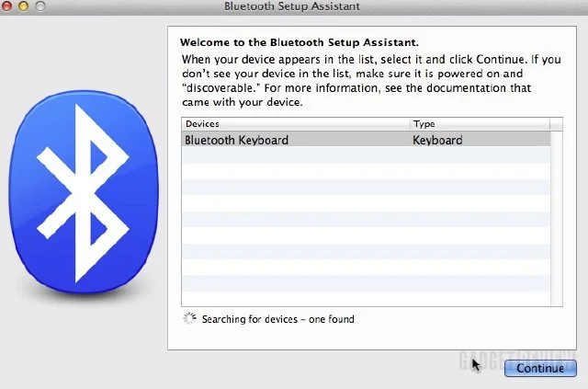This screenshot has height=389, width=588.
Task: Click the Keyboard type cell
Action: [437, 140]
